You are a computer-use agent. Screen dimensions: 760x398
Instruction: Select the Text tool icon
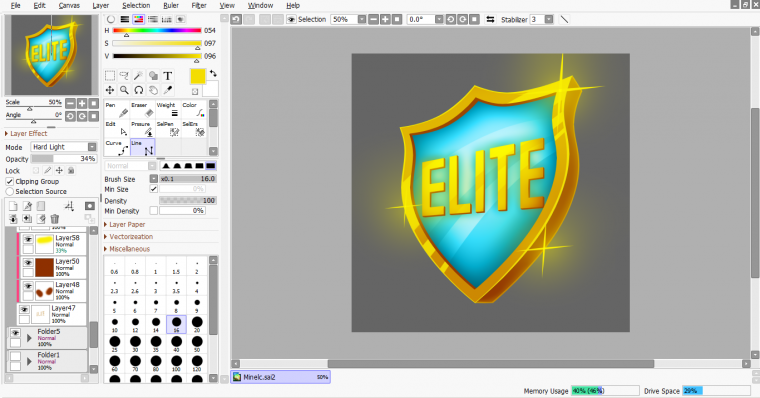(x=168, y=76)
